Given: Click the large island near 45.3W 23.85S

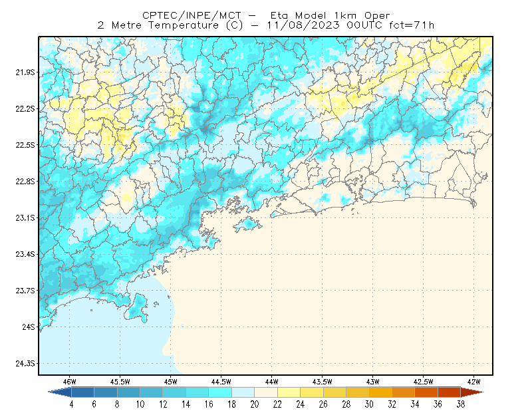Looking at the screenshot, I should click(x=137, y=308).
